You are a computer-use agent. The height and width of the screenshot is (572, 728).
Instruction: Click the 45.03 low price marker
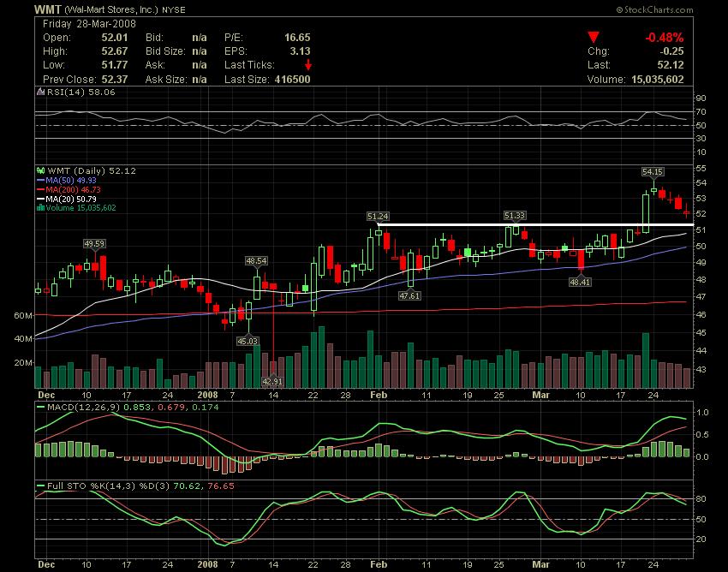pos(247,341)
